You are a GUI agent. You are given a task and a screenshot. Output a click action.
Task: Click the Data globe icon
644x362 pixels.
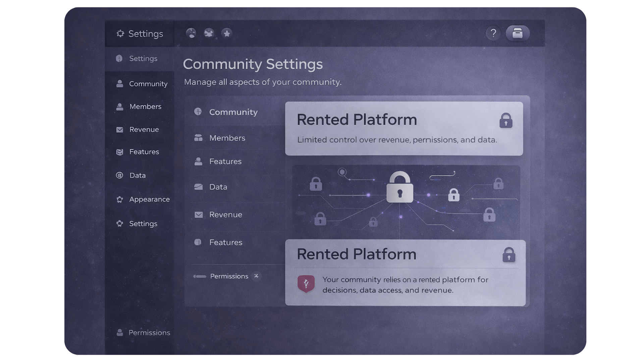click(120, 175)
